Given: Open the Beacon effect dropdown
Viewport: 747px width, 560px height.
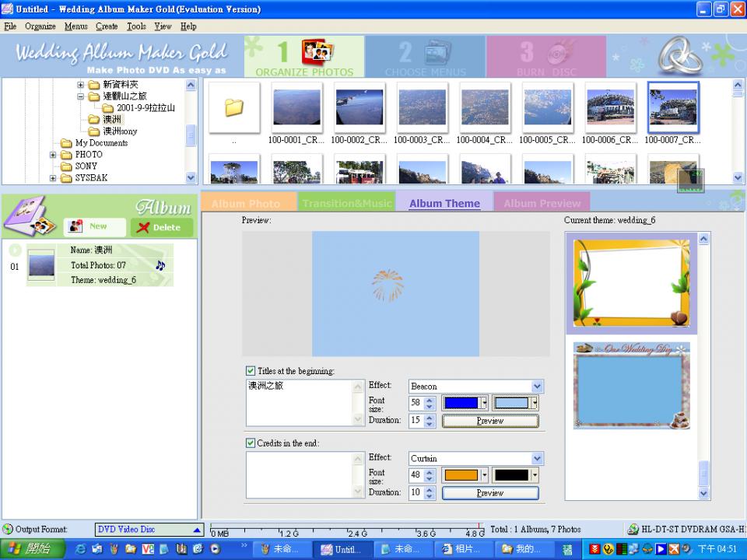Looking at the screenshot, I should tap(537, 387).
